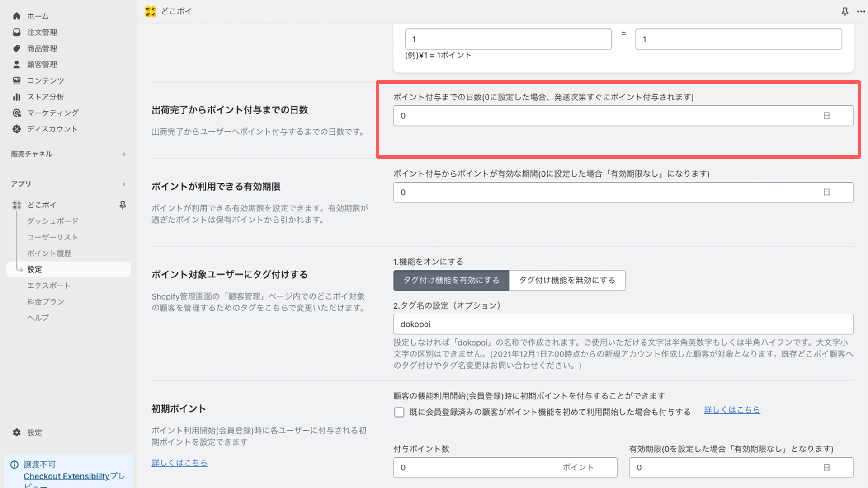The image size is (868, 488).
Task: Open ポイント履歴 under どこポイ
Action: (x=49, y=253)
